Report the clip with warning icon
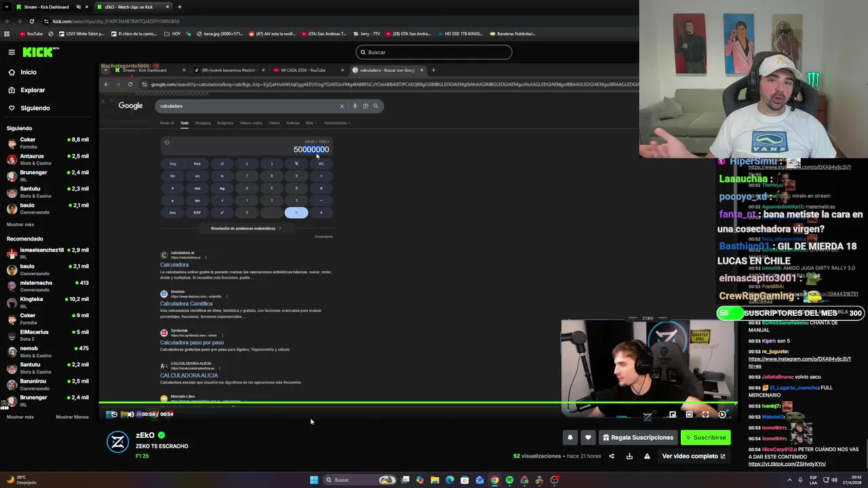This screenshot has width=868, height=488. 647,456
